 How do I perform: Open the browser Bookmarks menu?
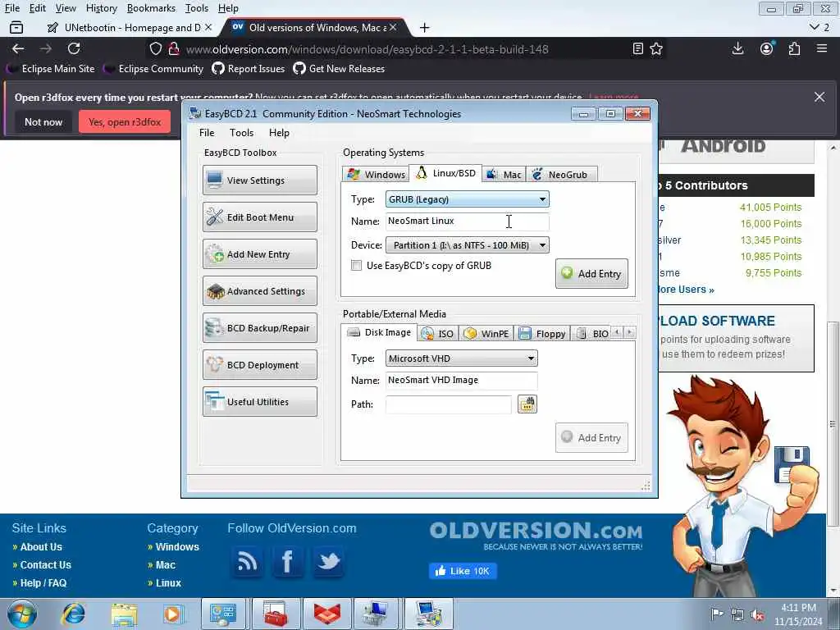coord(151,8)
